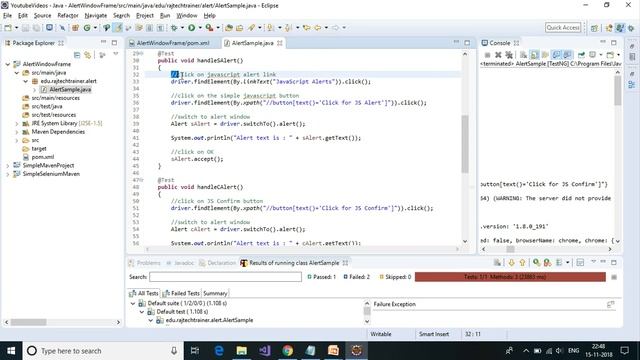Click the New Java Package icon
The width and height of the screenshot is (640, 360).
[x=76, y=28]
